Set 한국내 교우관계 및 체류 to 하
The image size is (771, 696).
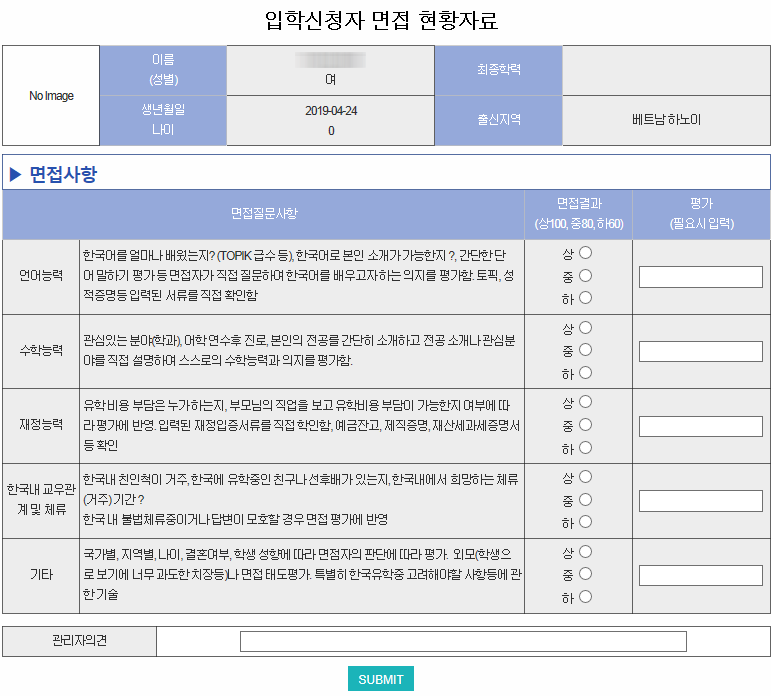(x=586, y=522)
